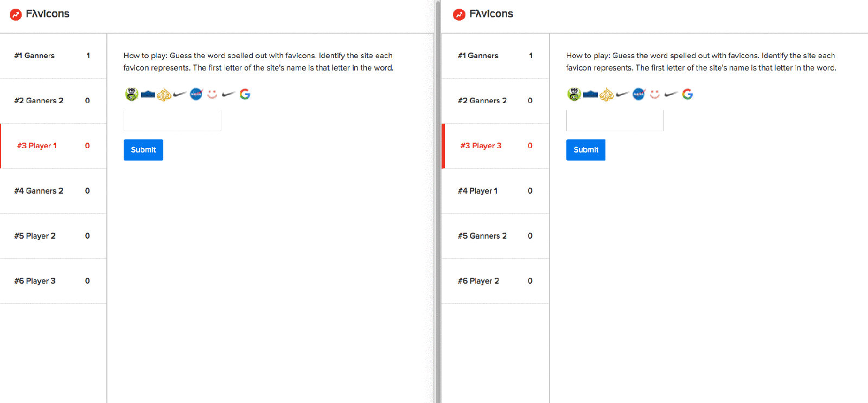The height and width of the screenshot is (403, 868).
Task: Select '#5 Ganners 2' row in right leaderboard
Action: point(496,236)
